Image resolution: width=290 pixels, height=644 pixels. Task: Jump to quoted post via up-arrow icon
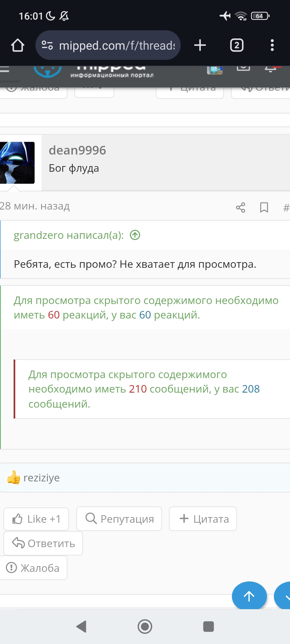click(x=135, y=235)
